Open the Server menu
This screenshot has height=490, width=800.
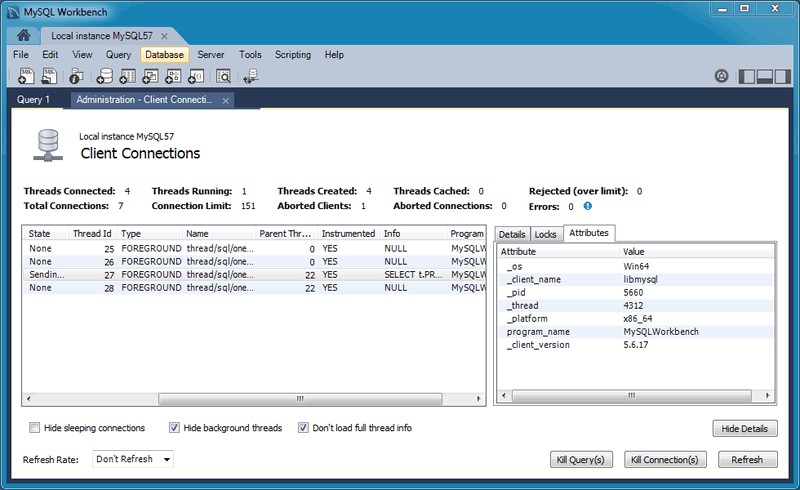[210, 55]
